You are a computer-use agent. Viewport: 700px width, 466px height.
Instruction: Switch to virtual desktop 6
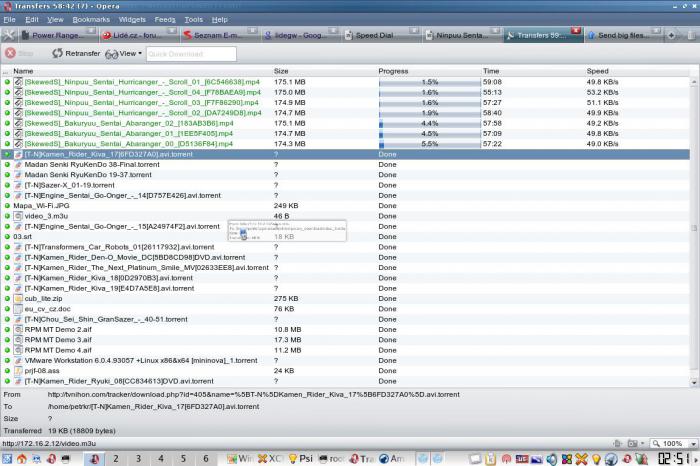pyautogui.click(x=206, y=458)
